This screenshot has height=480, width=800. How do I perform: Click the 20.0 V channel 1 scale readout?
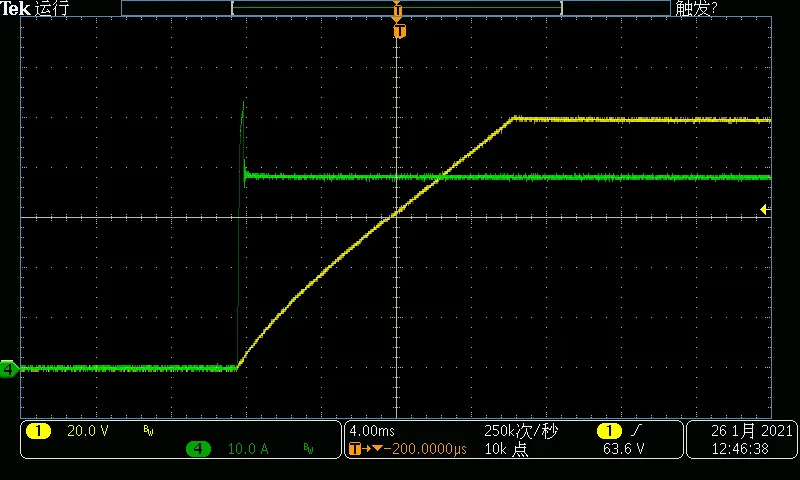[x=88, y=432]
